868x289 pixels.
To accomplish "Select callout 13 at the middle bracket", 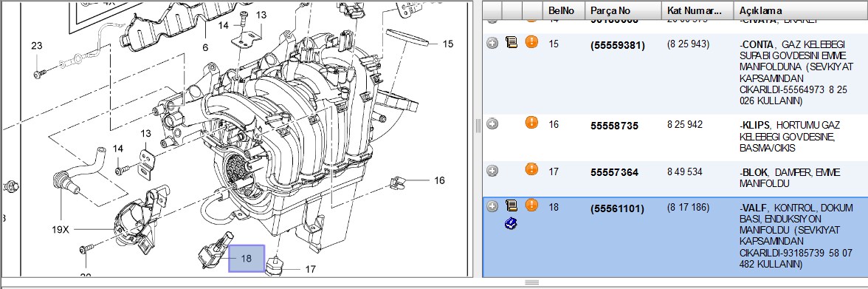I will tap(145, 133).
